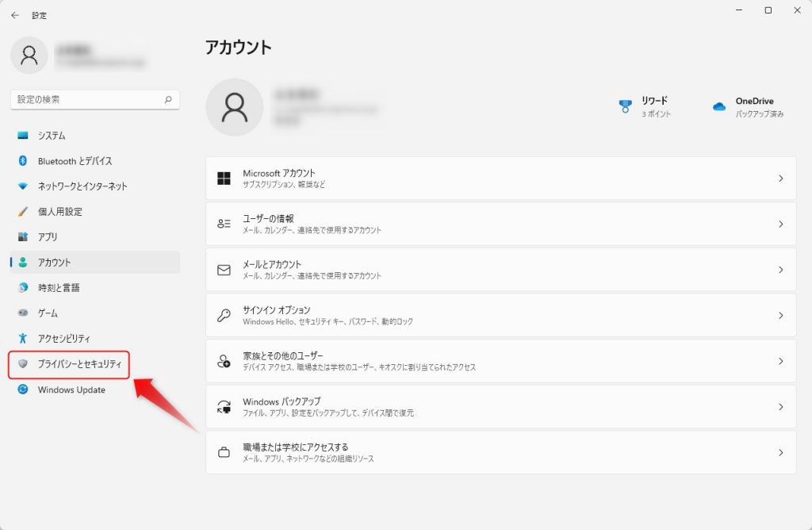Click the アカウント person icon in sidebar
This screenshot has height=530, width=812.
point(23,262)
